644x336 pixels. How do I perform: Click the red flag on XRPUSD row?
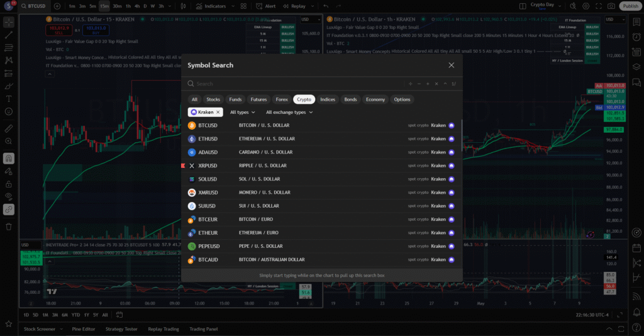[183, 165]
